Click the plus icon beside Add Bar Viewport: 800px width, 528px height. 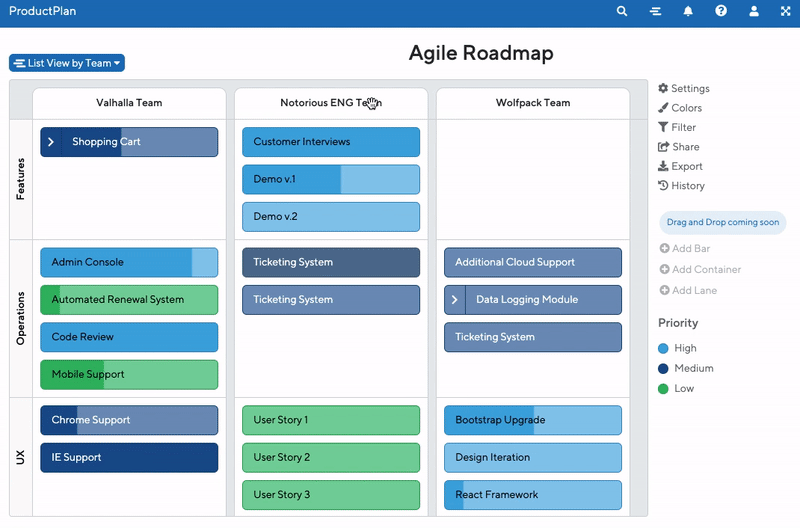click(x=664, y=248)
